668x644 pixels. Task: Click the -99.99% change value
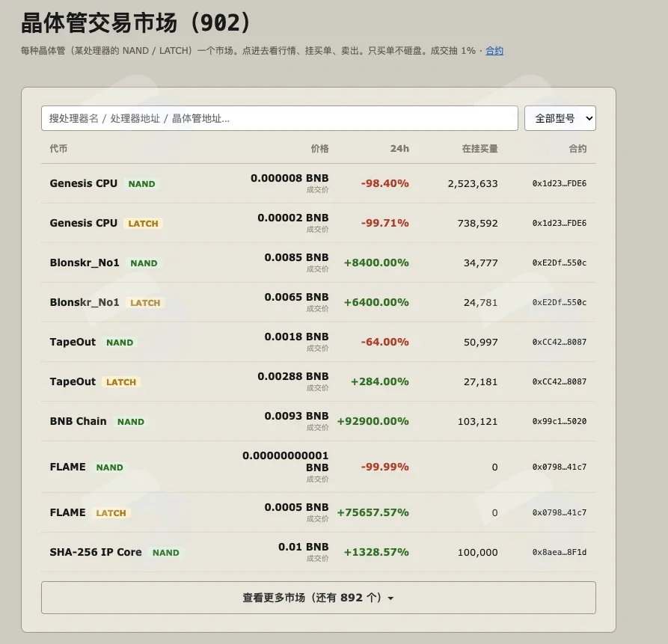pyautogui.click(x=385, y=467)
